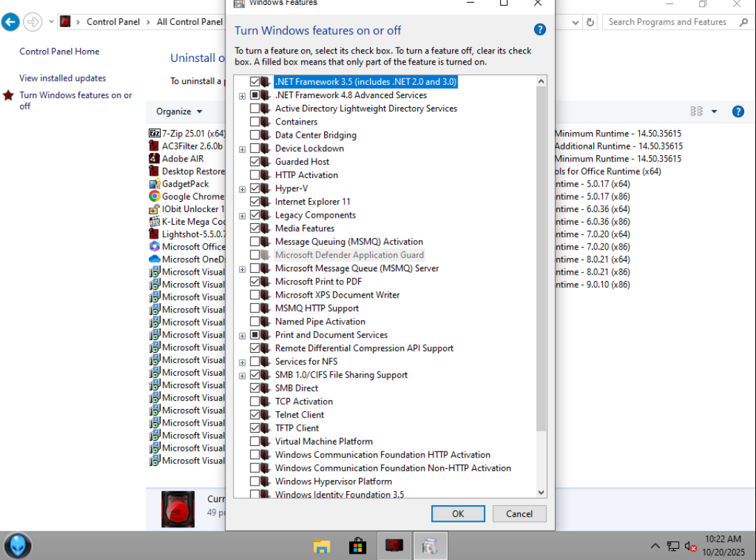Image resolution: width=756 pixels, height=560 pixels.
Task: Open Control Panel Home link
Action: coord(59,51)
